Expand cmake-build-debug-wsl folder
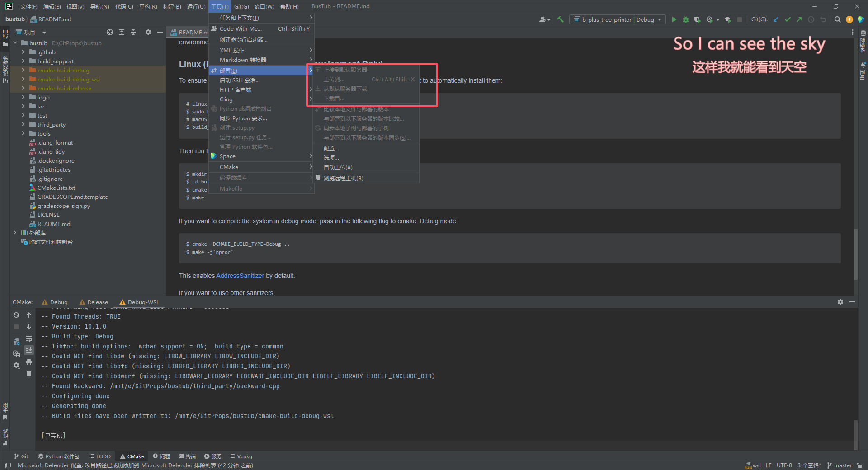Image resolution: width=868 pixels, height=470 pixels. (x=23, y=79)
